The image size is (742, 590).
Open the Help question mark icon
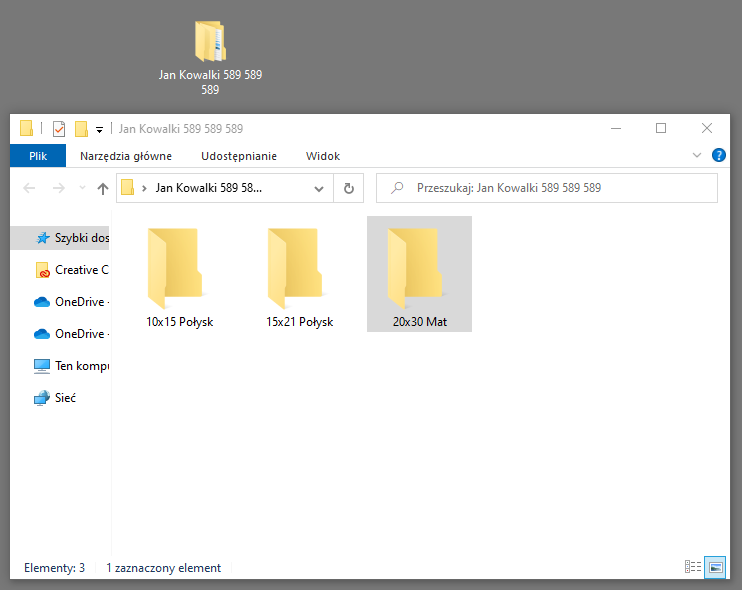718,156
